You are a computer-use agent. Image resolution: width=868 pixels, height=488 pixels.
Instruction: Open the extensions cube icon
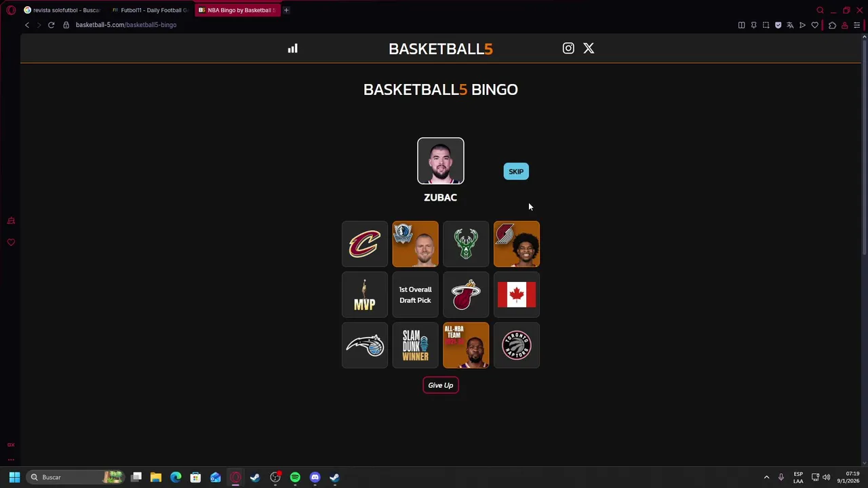click(832, 25)
